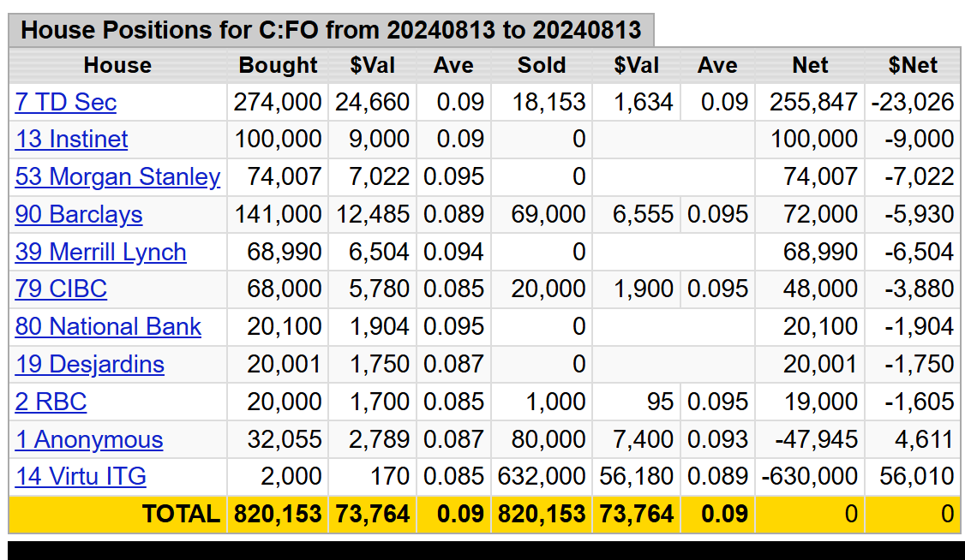Screen dimensions: 965x560
Task: Click Virtu ITG sold value 632,000
Action: click(542, 476)
